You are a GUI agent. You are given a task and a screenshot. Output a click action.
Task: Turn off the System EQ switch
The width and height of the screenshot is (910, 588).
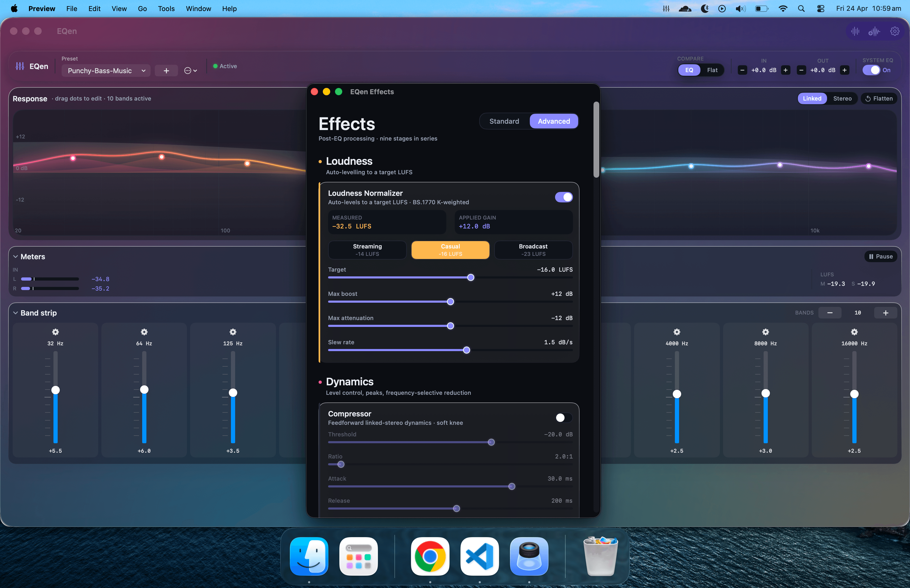(871, 70)
